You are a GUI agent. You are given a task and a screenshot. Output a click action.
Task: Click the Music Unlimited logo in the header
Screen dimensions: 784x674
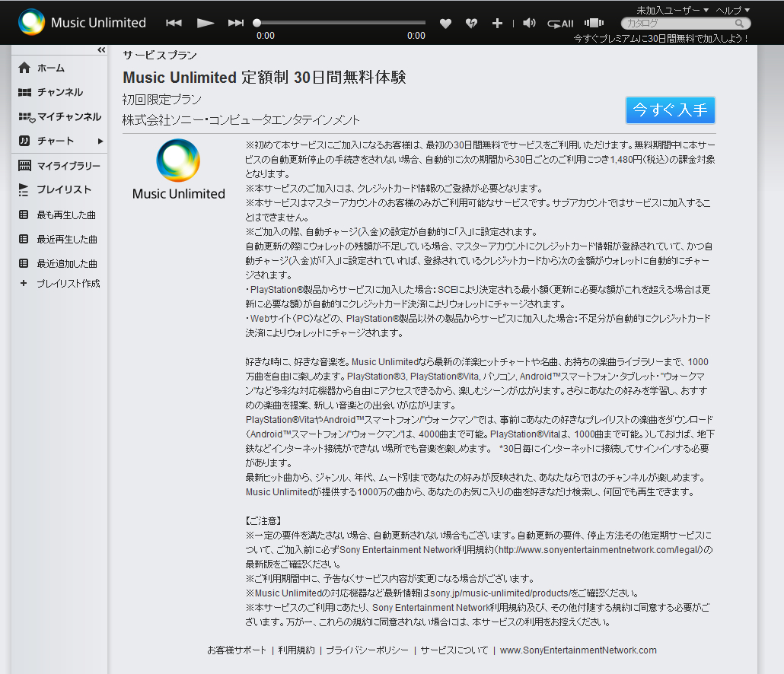point(82,23)
